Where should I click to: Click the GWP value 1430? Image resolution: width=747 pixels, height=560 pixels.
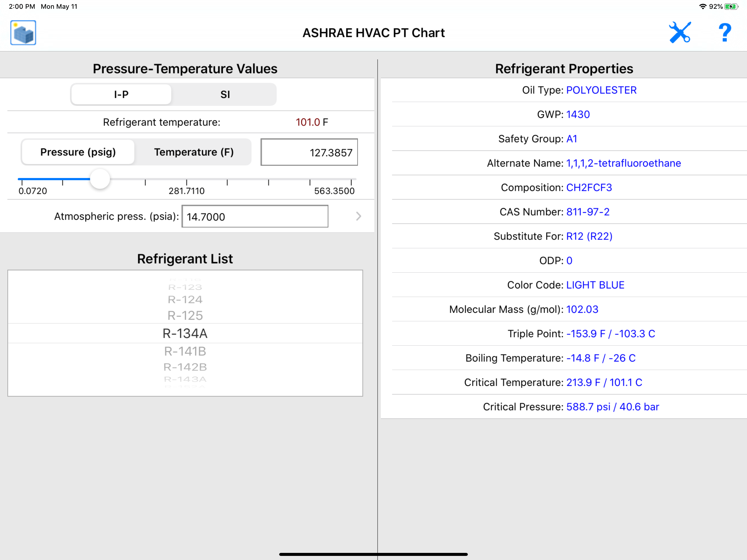578,115
